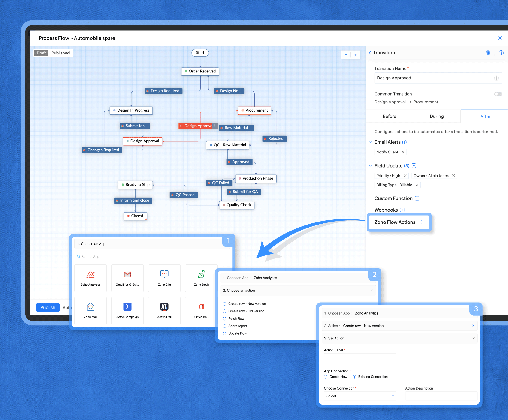The height and width of the screenshot is (420, 508).
Task: Click the plus icon next to Webhooks
Action: pyautogui.click(x=402, y=210)
